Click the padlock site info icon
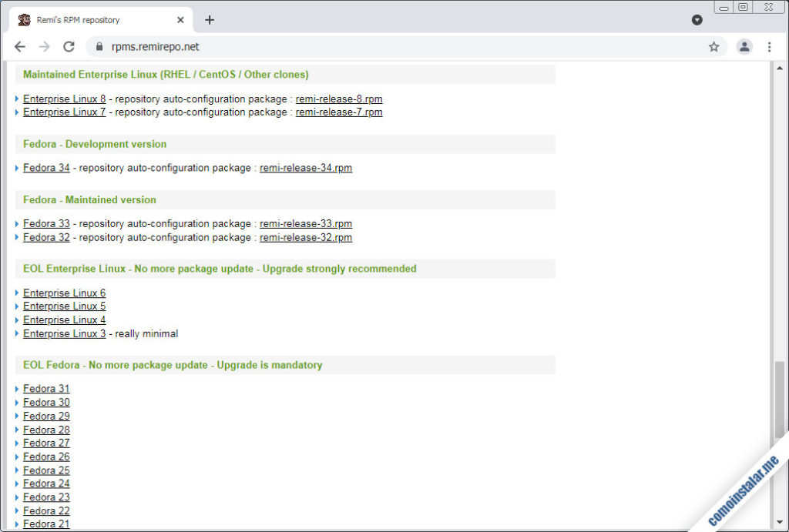The image size is (789, 532). (99, 47)
